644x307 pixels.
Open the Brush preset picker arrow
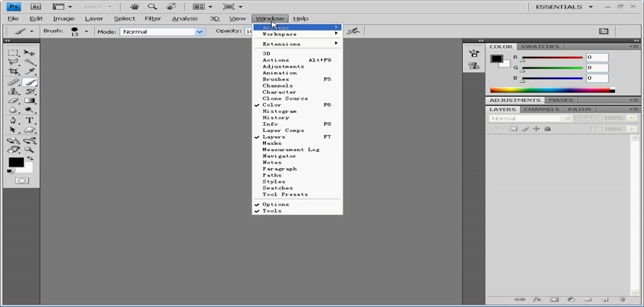[86, 31]
